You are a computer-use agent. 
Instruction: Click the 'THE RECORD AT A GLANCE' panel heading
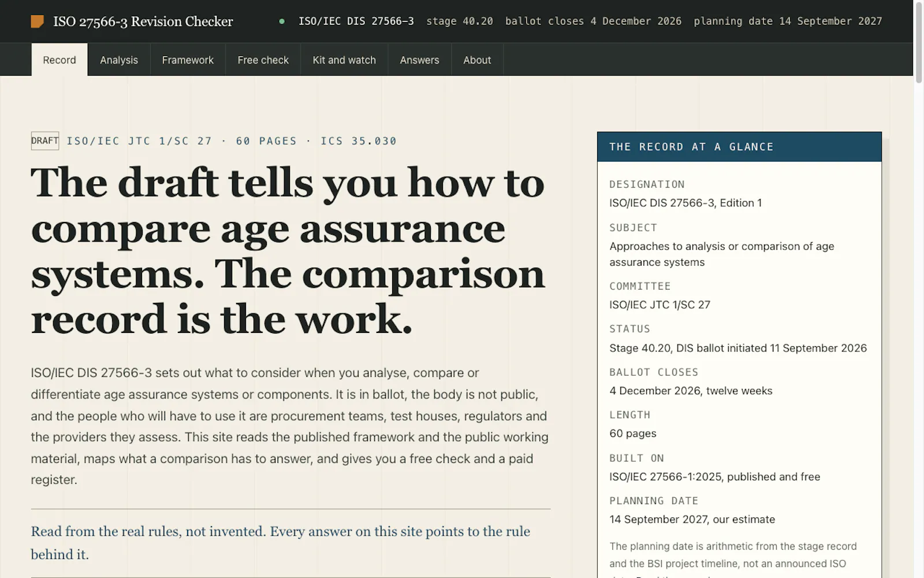pyautogui.click(x=739, y=147)
